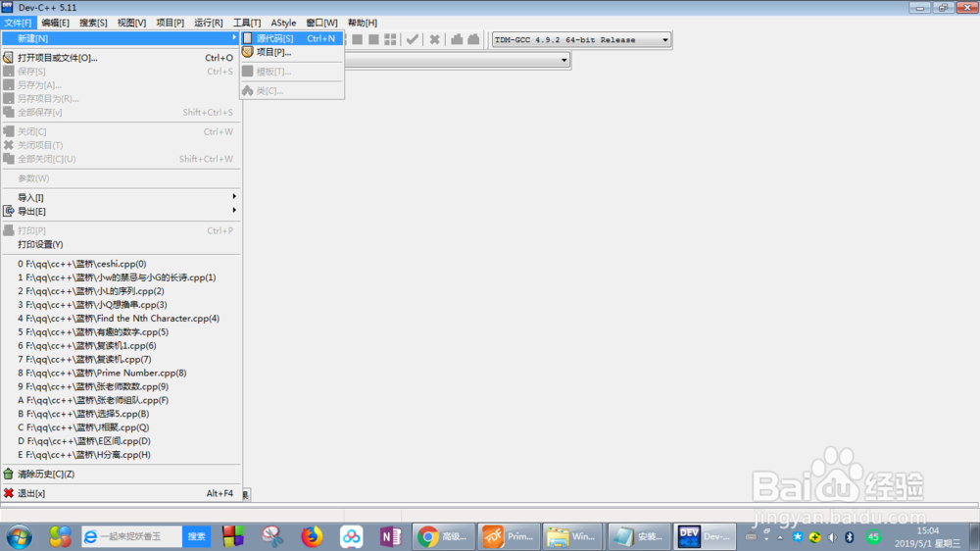This screenshot has width=980, height=551.
Task: Expand the 导出[E] submenu
Action: tap(121, 212)
